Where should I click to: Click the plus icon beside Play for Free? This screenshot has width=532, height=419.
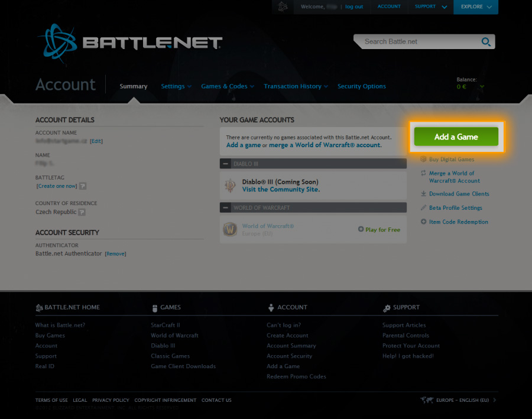coord(361,229)
